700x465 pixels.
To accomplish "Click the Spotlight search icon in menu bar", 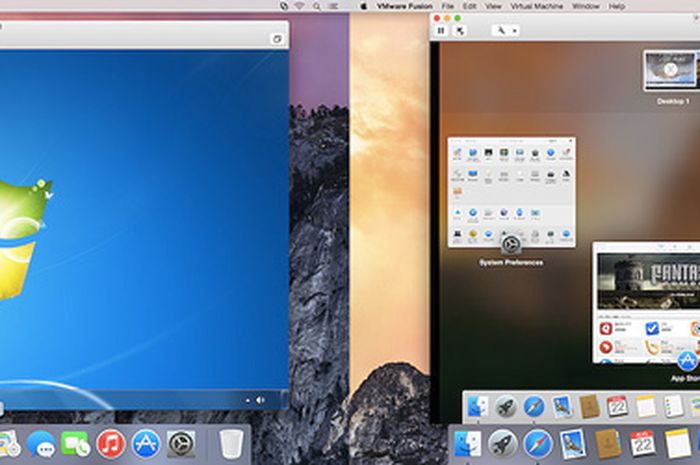I will pyautogui.click(x=317, y=6).
